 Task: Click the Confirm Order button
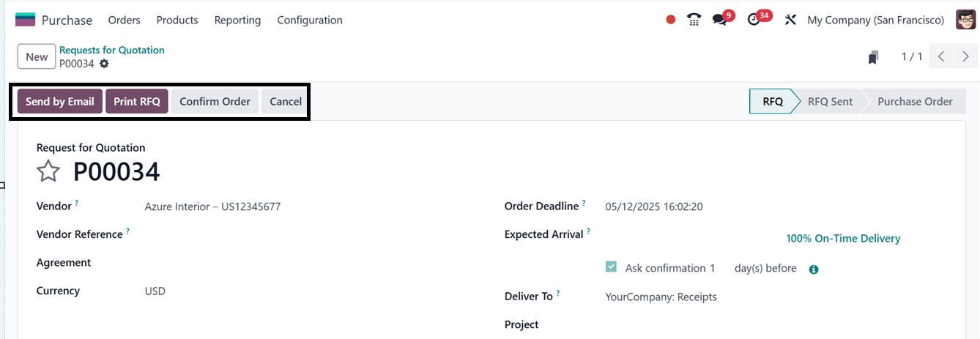(x=215, y=102)
